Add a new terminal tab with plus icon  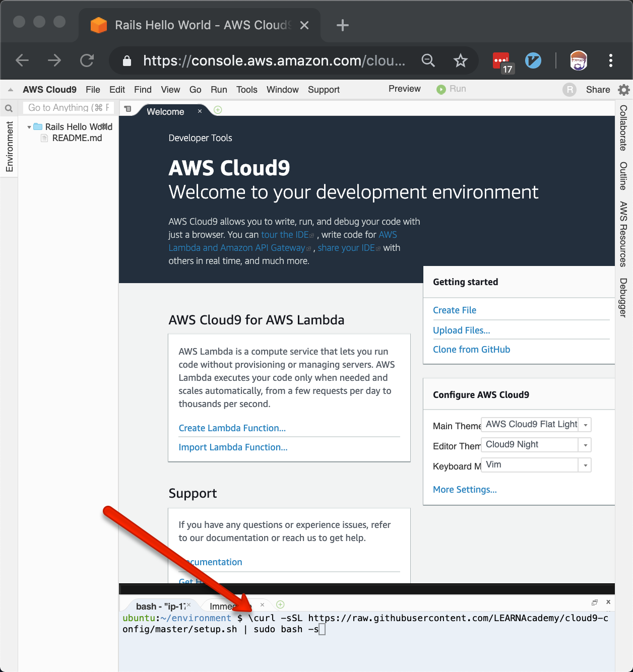[x=281, y=604]
